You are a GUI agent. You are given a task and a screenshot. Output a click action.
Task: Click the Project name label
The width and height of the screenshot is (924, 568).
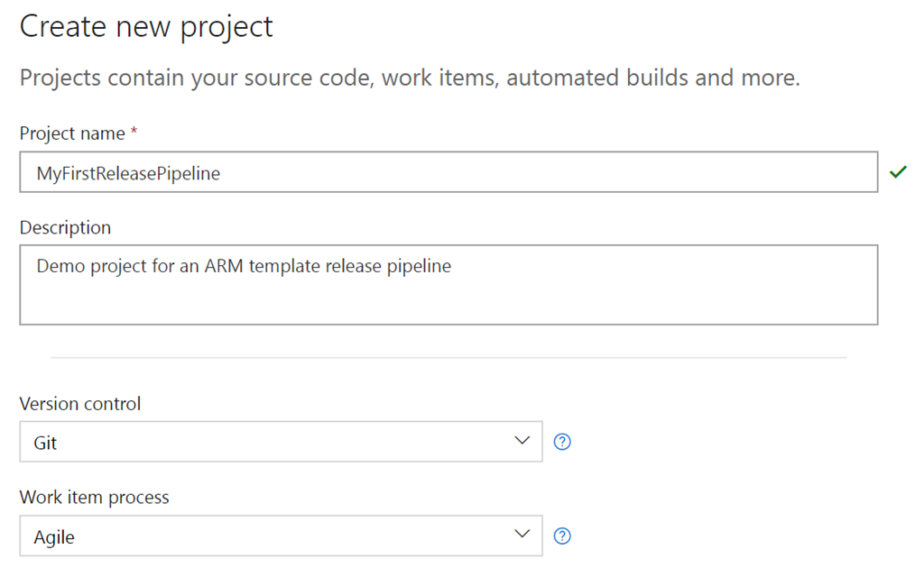[72, 133]
